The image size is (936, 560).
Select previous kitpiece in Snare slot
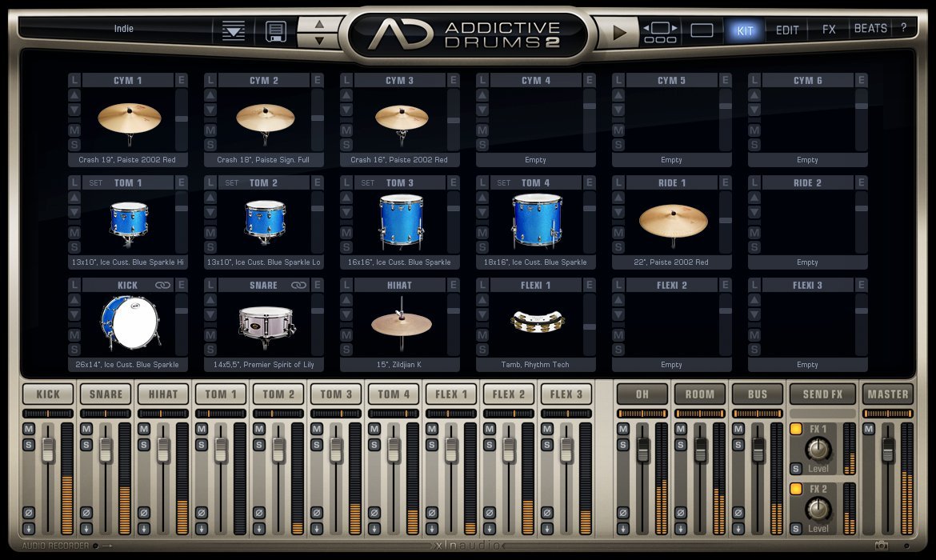point(210,300)
